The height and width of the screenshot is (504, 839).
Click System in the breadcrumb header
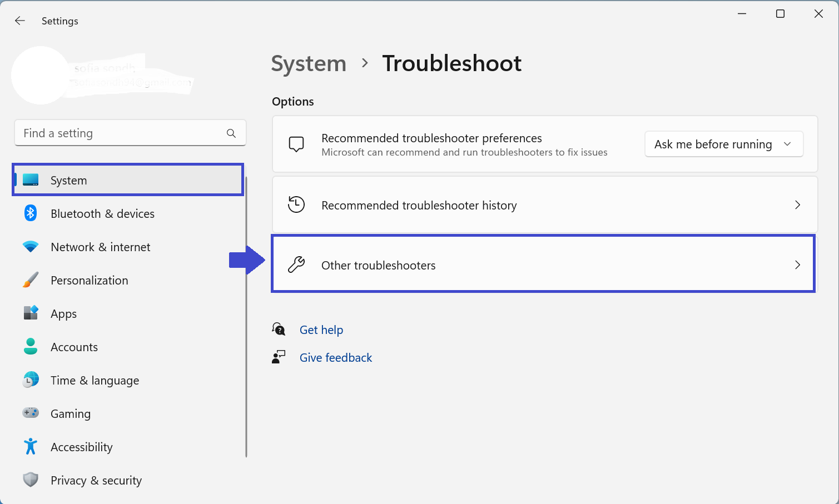[309, 64]
